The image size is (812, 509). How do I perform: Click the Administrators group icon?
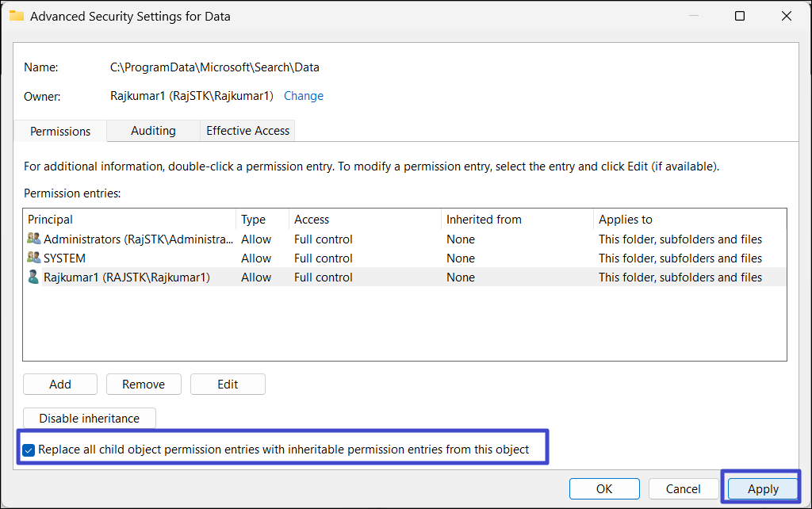[x=34, y=239]
